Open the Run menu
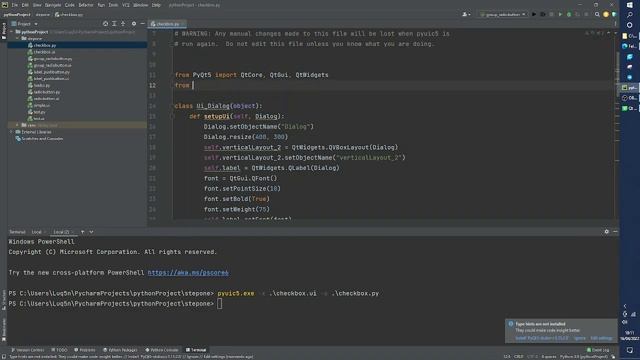Image resolution: width=640 pixels, height=360 pixels. click(x=101, y=5)
